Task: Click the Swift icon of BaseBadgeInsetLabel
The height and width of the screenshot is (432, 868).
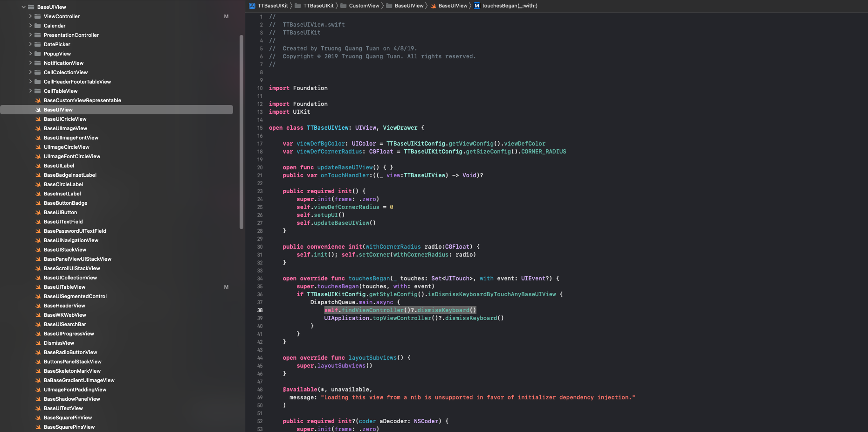Action: pos(38,175)
